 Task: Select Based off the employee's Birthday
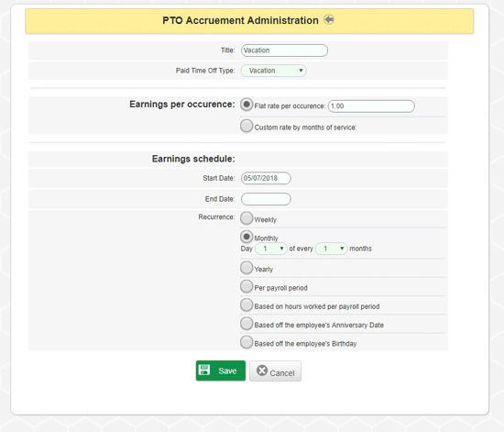tap(247, 342)
